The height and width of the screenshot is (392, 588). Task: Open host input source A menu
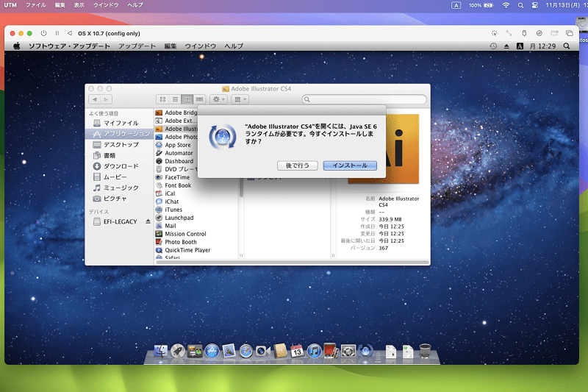click(x=456, y=5)
